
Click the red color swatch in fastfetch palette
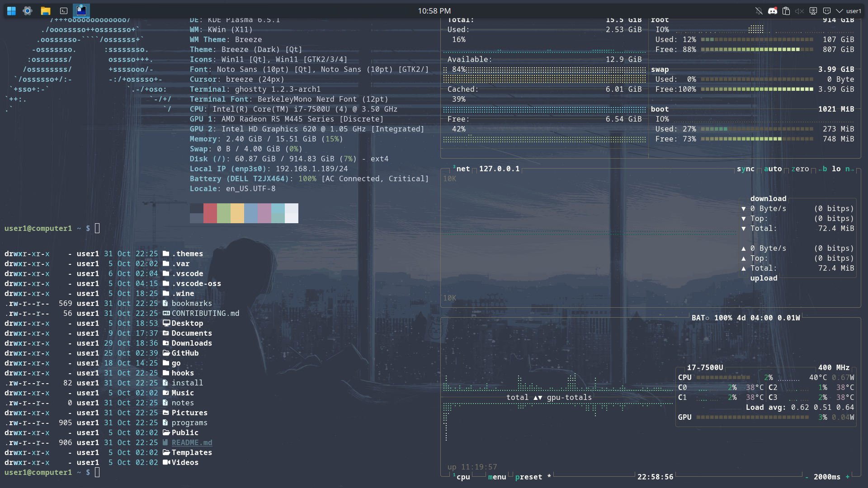pos(210,213)
